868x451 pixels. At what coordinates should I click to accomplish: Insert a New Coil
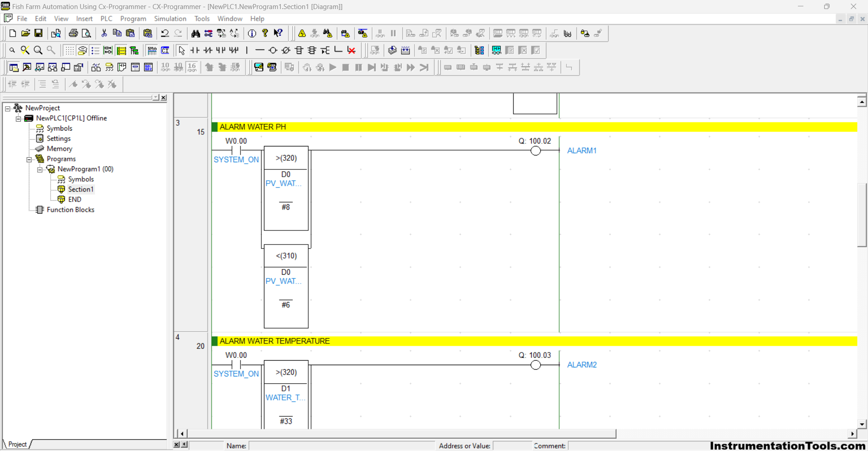coord(273,50)
